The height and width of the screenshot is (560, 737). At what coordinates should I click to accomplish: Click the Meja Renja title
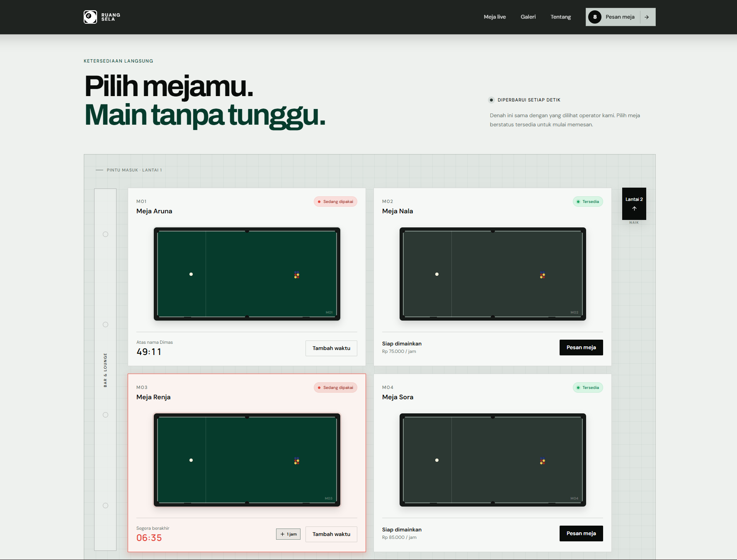153,397
